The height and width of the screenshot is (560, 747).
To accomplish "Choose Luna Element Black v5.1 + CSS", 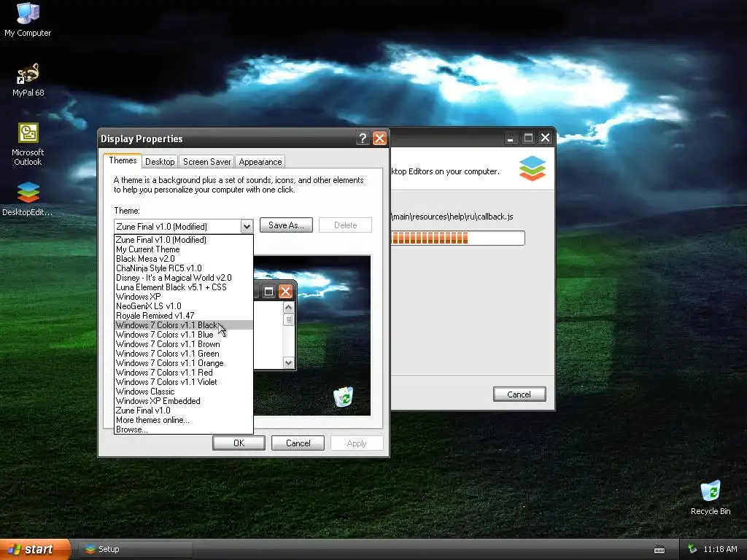I will click(183, 287).
